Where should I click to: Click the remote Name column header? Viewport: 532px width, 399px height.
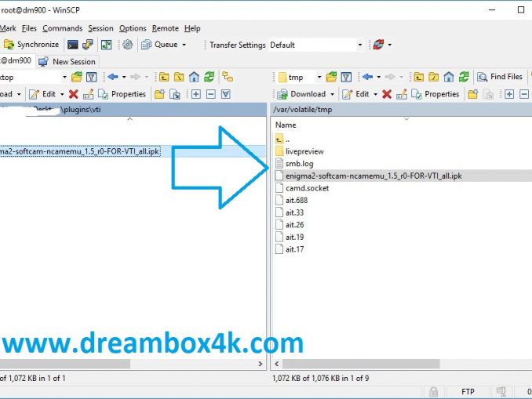point(286,125)
